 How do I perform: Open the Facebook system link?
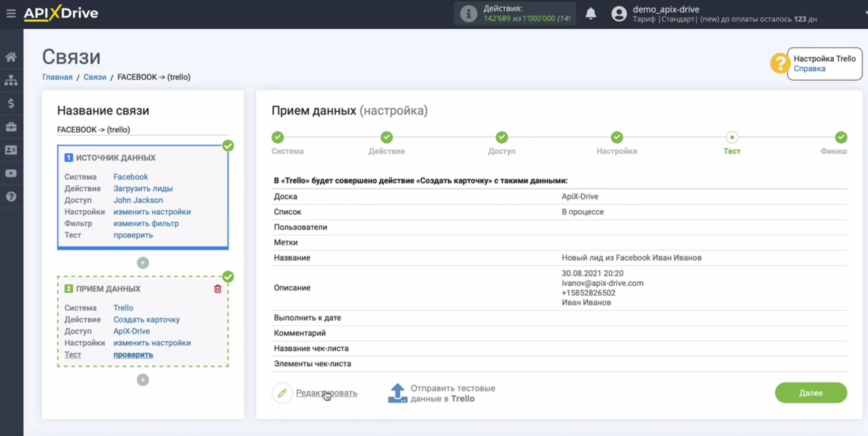[x=131, y=177]
